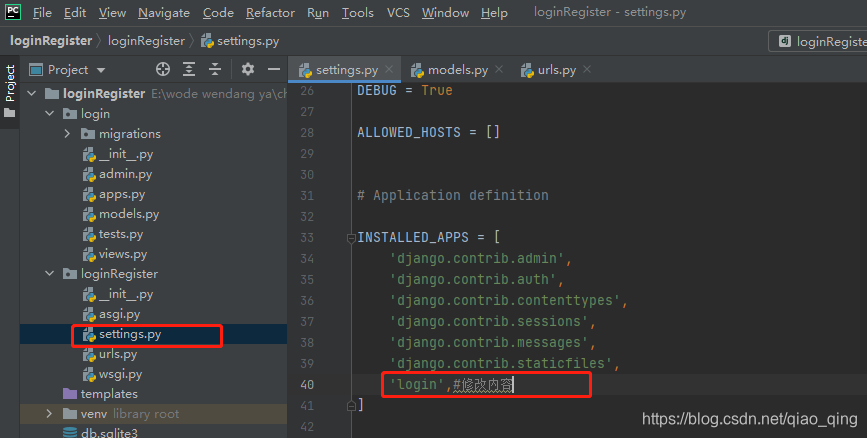Viewport: 867px width, 438px height.
Task: Select models.py in project tree
Action: (129, 214)
